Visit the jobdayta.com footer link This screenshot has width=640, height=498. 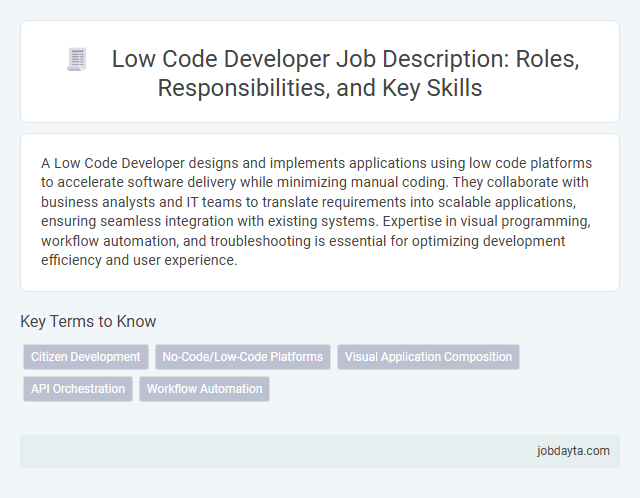coord(573,451)
